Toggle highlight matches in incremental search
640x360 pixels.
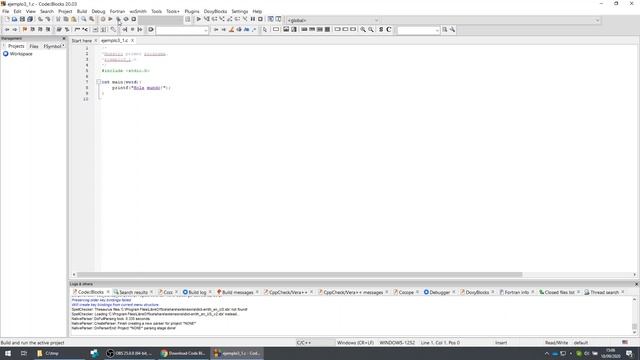231,29
